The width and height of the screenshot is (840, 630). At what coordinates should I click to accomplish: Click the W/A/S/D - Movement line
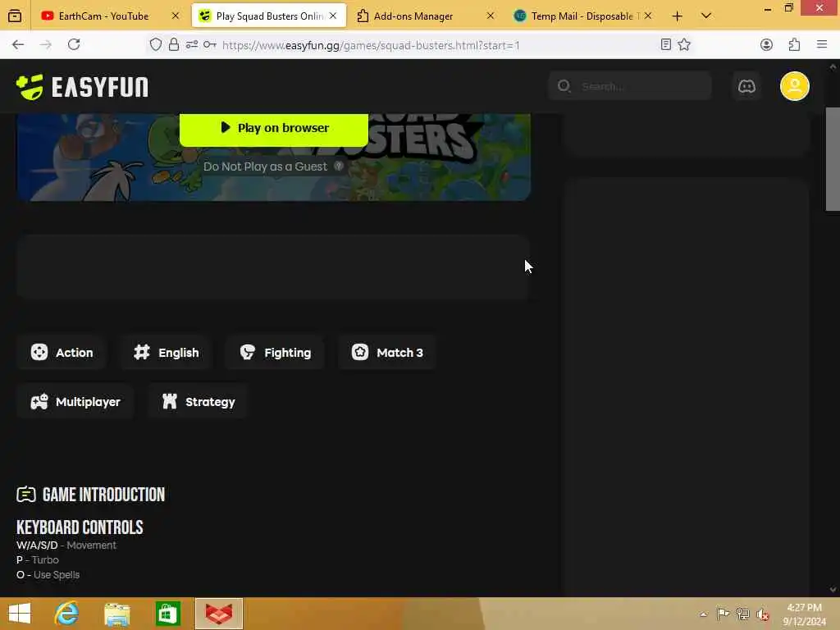[x=66, y=546]
